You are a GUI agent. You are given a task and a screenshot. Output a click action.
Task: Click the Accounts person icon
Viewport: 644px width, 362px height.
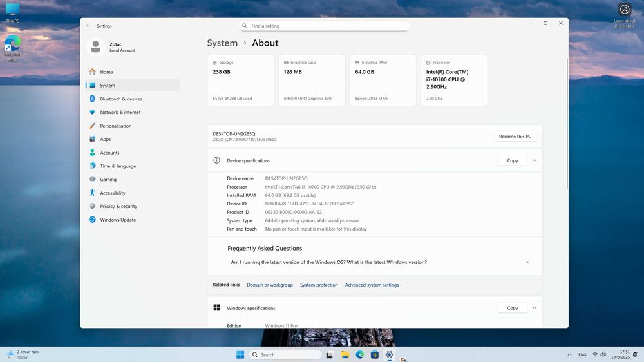[92, 153]
